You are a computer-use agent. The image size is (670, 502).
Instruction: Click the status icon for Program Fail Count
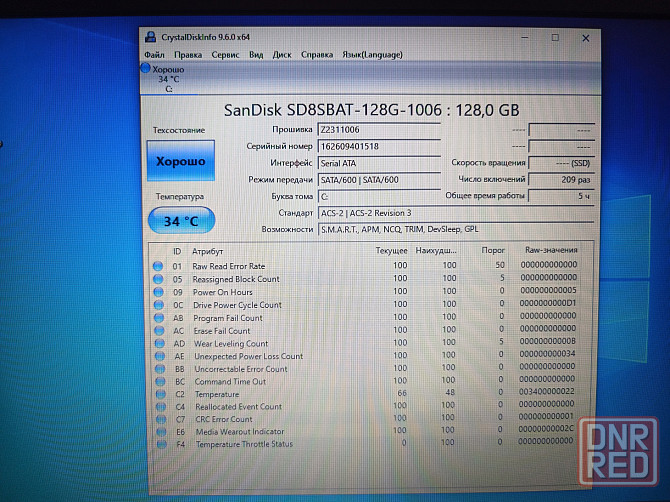[159, 318]
